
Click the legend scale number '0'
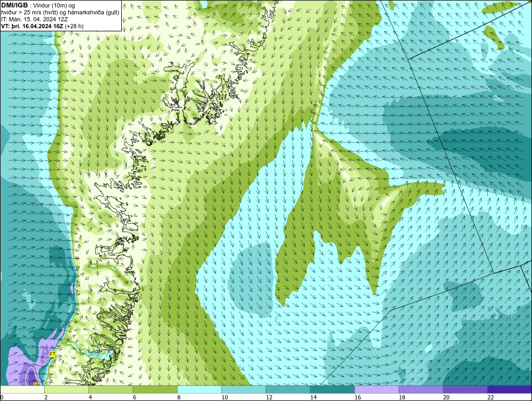pos(2,397)
